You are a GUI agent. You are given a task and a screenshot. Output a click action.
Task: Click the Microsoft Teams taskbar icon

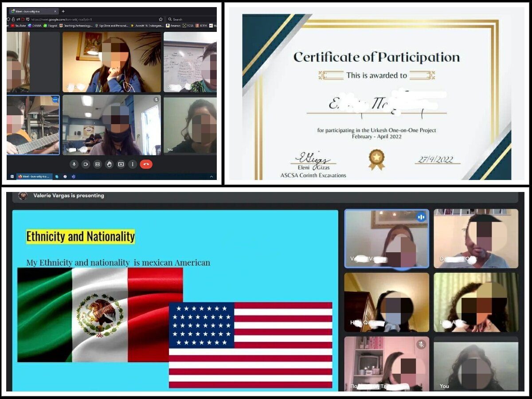click(x=73, y=176)
